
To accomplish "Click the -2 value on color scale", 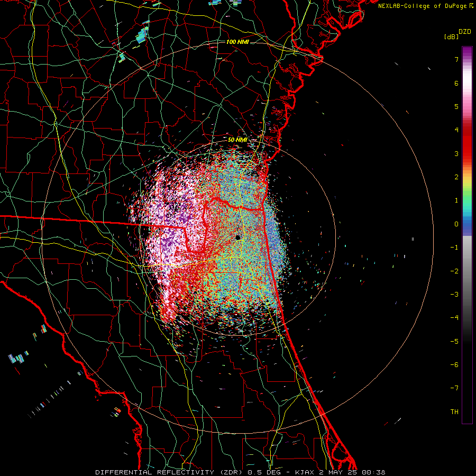I will [454, 271].
